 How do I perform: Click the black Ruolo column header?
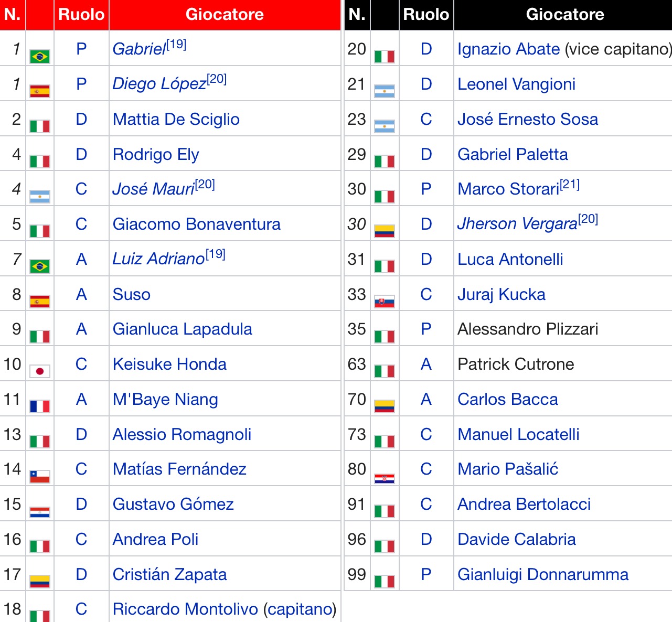(426, 14)
